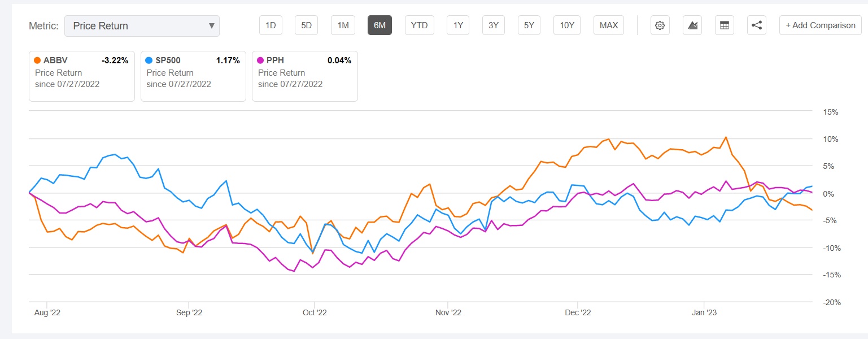Viewport: 868px width, 339px height.
Task: Click the blue SP500 legend dot
Action: (149, 60)
